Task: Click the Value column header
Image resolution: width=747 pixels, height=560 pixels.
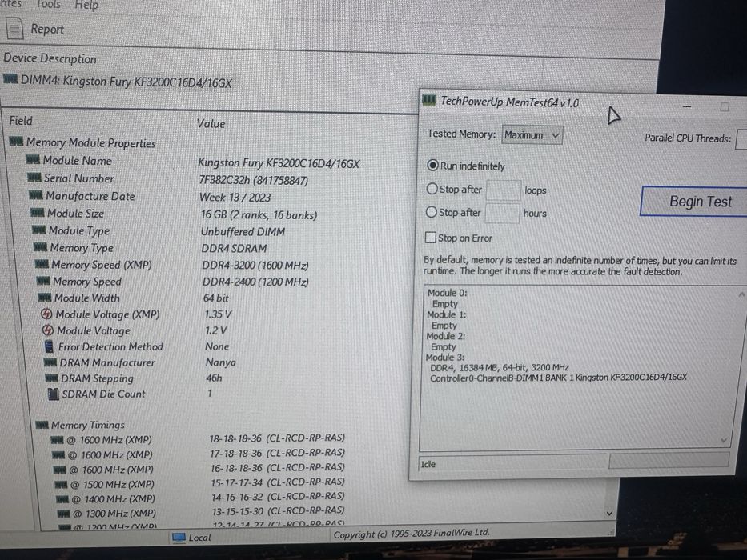Action: [x=211, y=123]
